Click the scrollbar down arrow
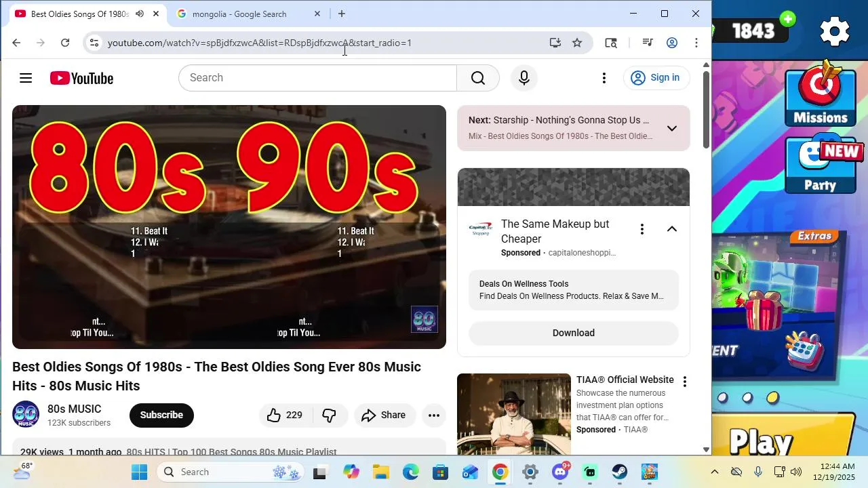The image size is (868, 488). [706, 449]
